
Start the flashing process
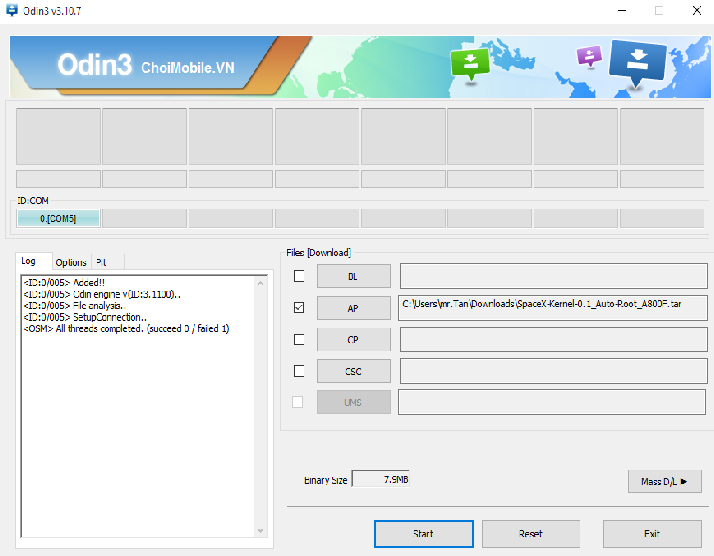423,534
